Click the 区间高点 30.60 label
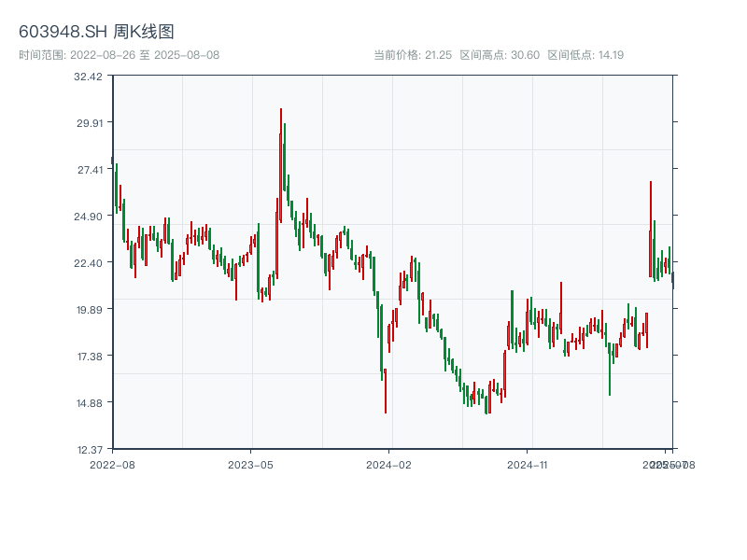747x560 pixels. click(x=500, y=55)
